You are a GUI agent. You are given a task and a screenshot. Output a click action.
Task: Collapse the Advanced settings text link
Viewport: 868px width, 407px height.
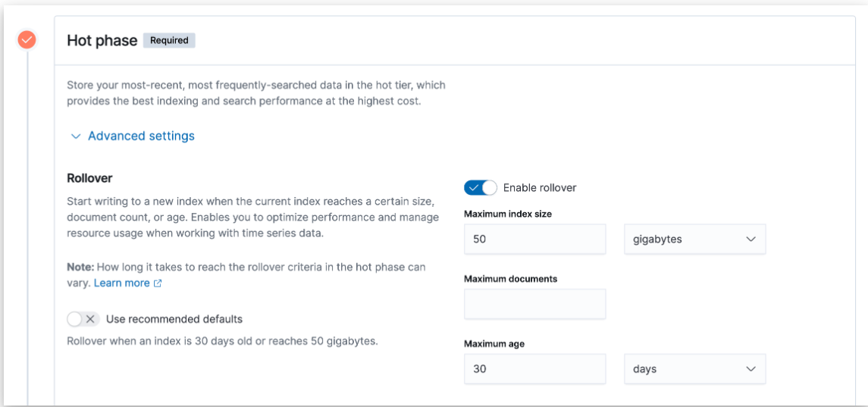click(x=141, y=136)
